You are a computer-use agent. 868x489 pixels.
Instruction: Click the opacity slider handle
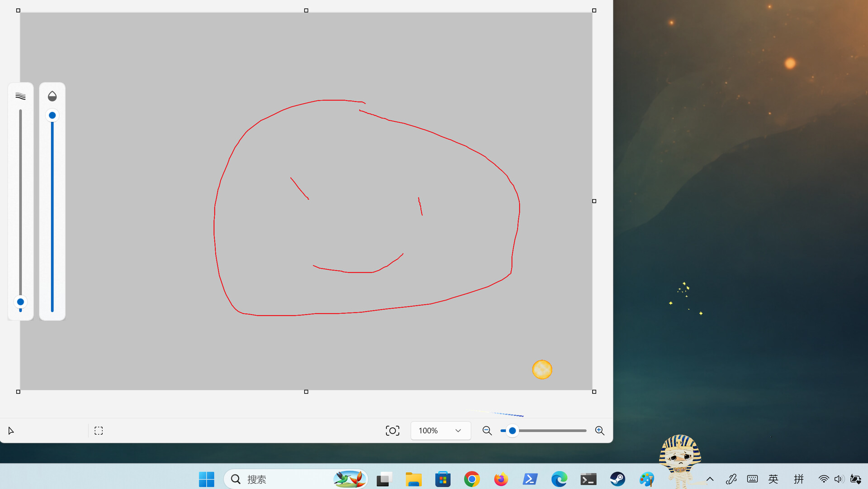[52, 115]
